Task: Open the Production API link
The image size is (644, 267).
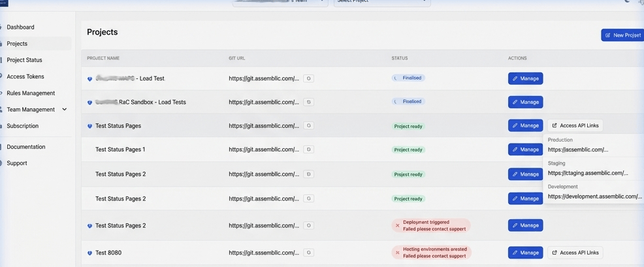Action: (x=578, y=150)
